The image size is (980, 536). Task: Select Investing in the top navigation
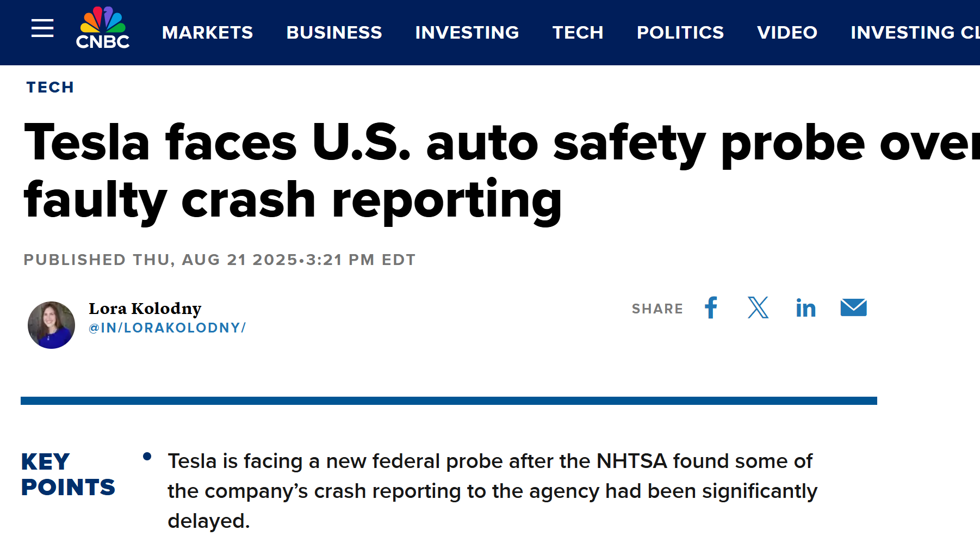pos(467,33)
